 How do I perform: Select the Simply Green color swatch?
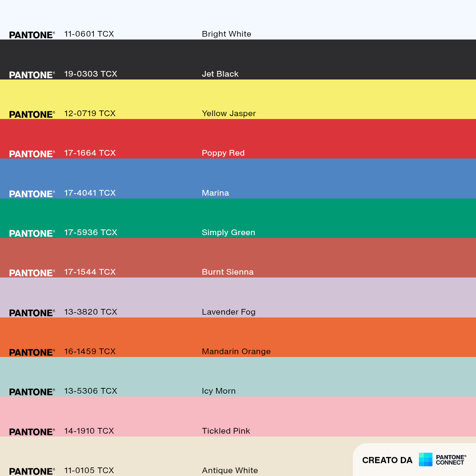coord(238,218)
